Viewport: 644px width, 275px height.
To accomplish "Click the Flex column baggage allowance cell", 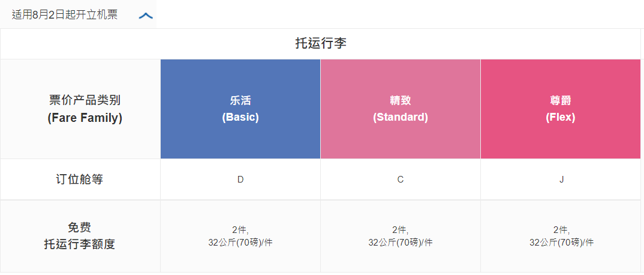I will (561, 236).
